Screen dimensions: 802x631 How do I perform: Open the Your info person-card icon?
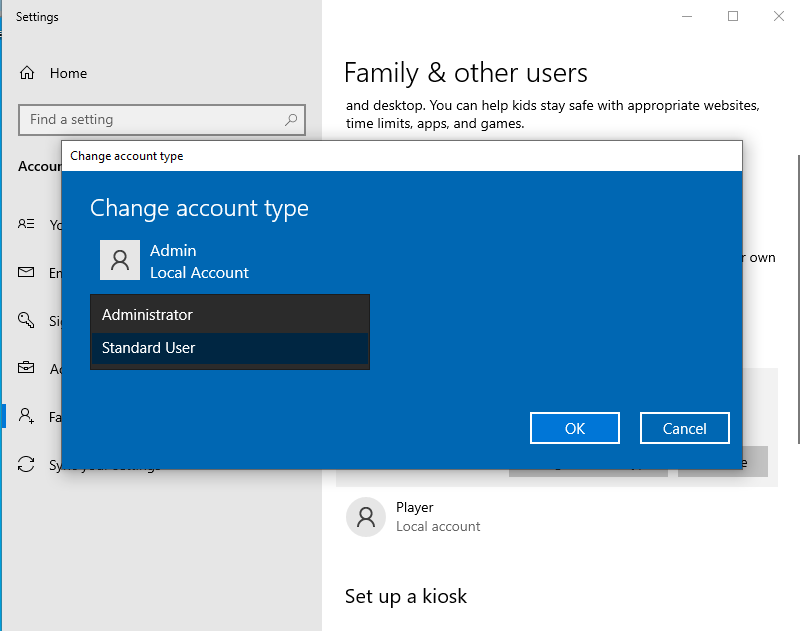pyautogui.click(x=27, y=225)
